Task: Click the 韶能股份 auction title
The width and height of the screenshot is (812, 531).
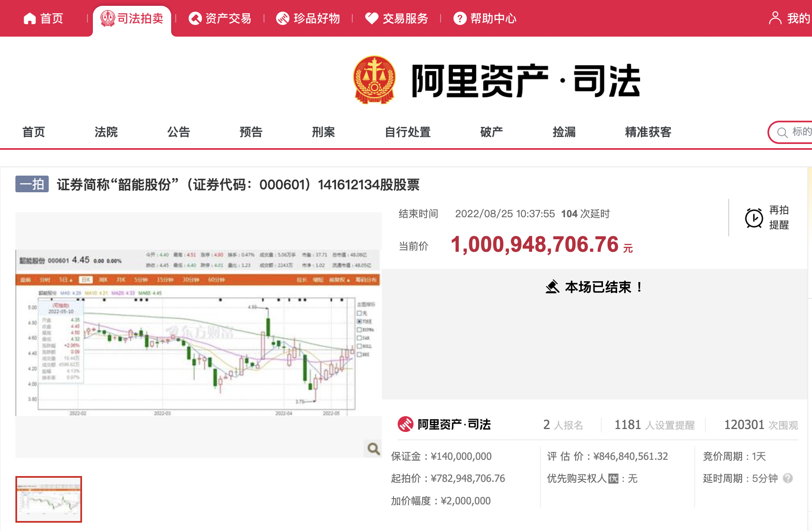Action: [x=238, y=184]
